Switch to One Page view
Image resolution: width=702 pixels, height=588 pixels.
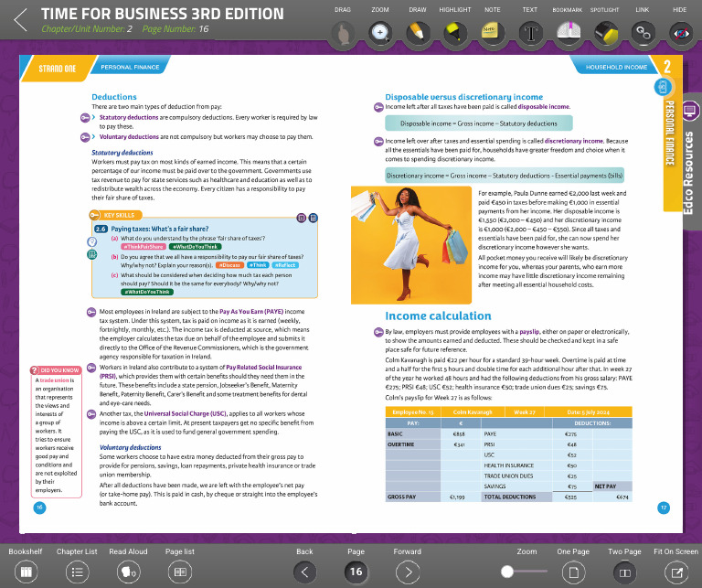tap(573, 572)
